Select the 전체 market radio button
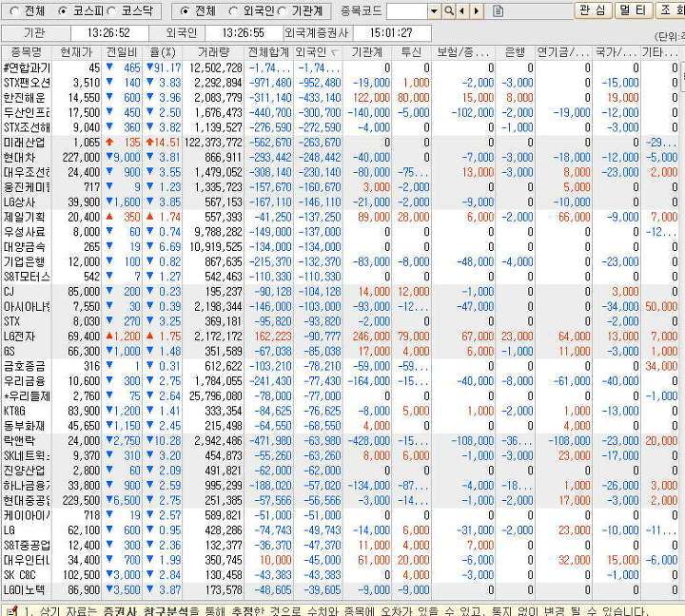Image resolution: width=685 pixels, height=616 pixels. pyautogui.click(x=14, y=11)
